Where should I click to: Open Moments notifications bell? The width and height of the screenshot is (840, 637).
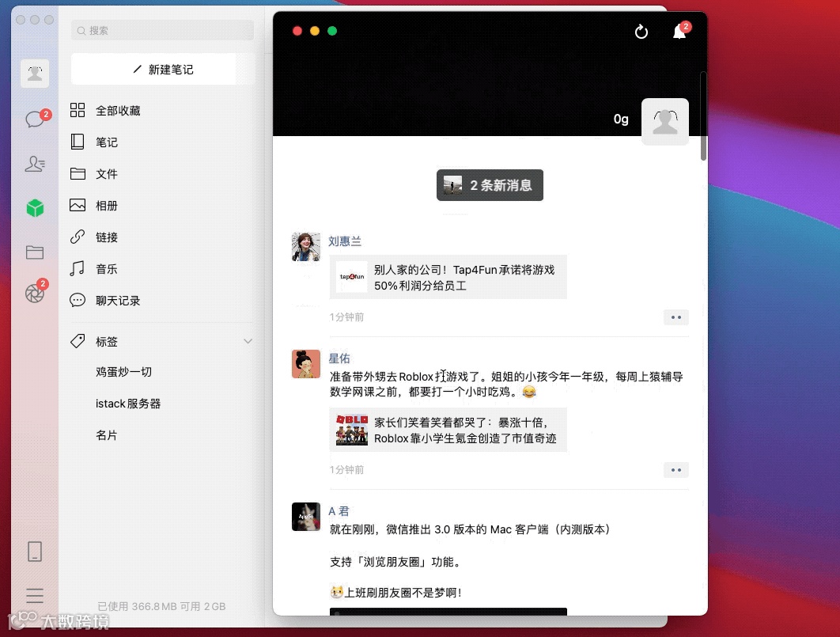click(679, 32)
